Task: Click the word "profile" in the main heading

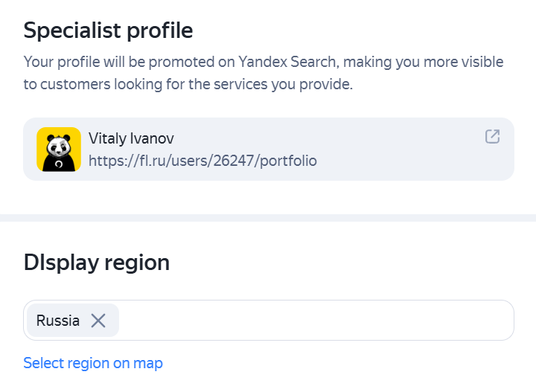Action: 159,31
